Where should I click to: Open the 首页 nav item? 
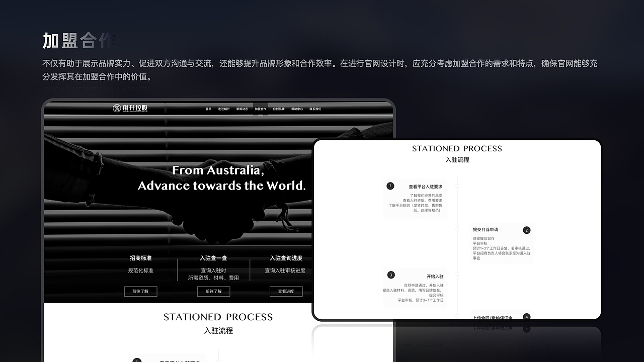[208, 109]
